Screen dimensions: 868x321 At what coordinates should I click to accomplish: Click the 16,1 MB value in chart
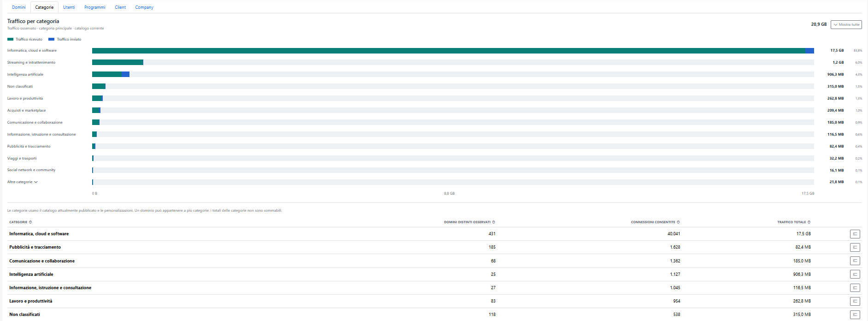tap(837, 170)
